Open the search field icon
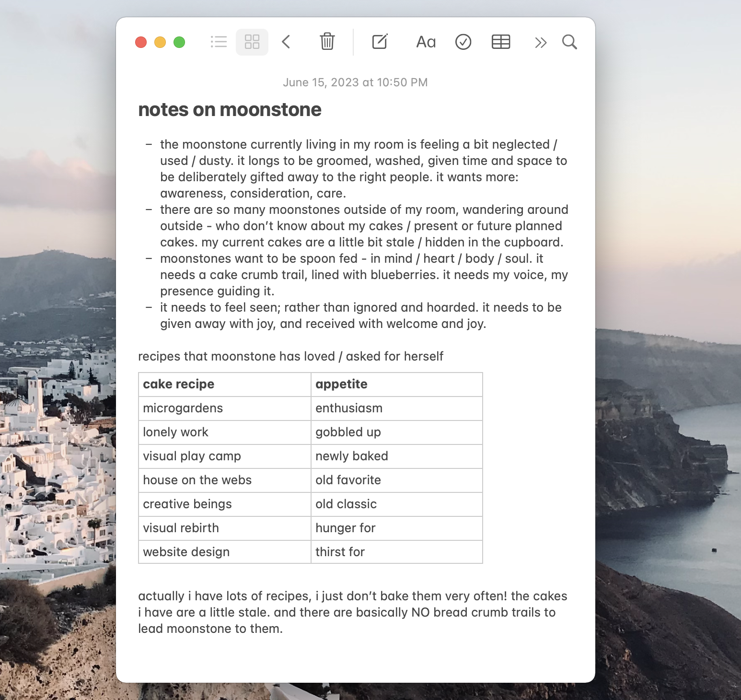Viewport: 741px width, 700px height. coord(569,42)
